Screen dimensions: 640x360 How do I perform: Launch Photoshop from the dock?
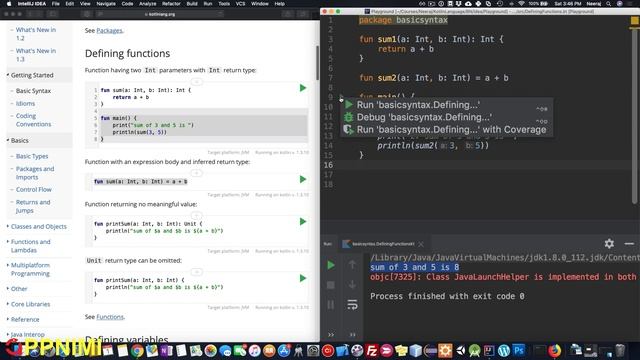point(519,351)
